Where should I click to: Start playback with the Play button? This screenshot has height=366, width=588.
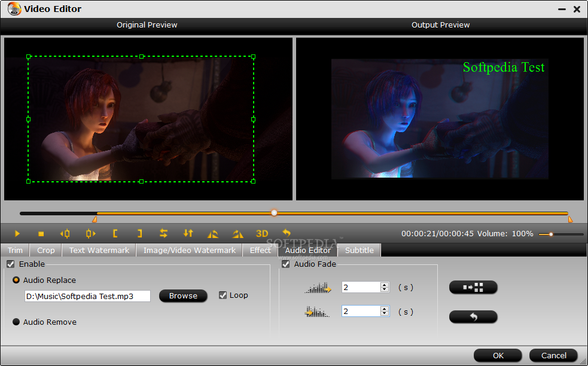[x=17, y=234]
